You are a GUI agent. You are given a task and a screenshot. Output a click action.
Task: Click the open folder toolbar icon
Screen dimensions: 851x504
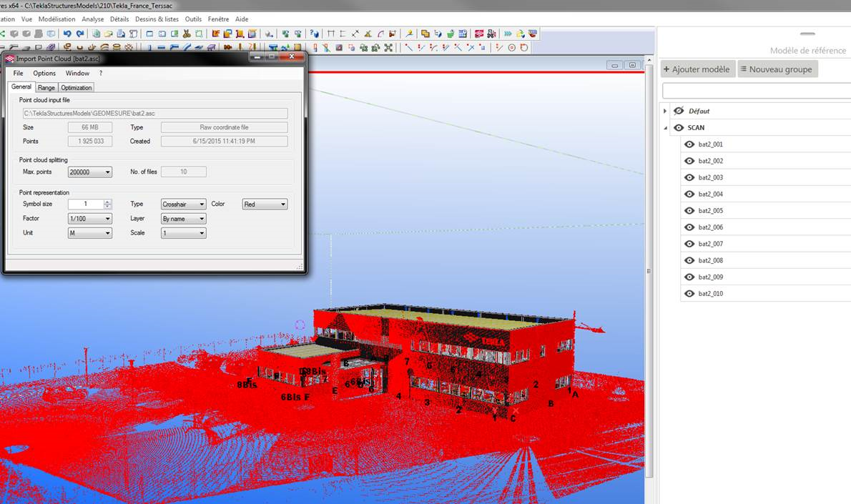[108, 34]
